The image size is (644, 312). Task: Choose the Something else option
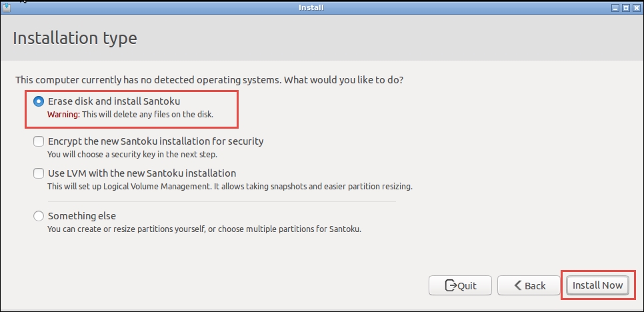39,216
